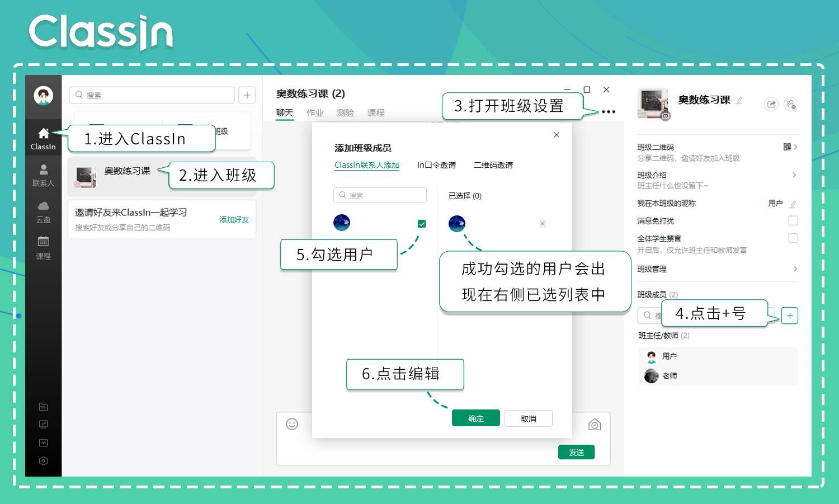Click the 添加好友 link
The image size is (839, 504).
(x=234, y=220)
